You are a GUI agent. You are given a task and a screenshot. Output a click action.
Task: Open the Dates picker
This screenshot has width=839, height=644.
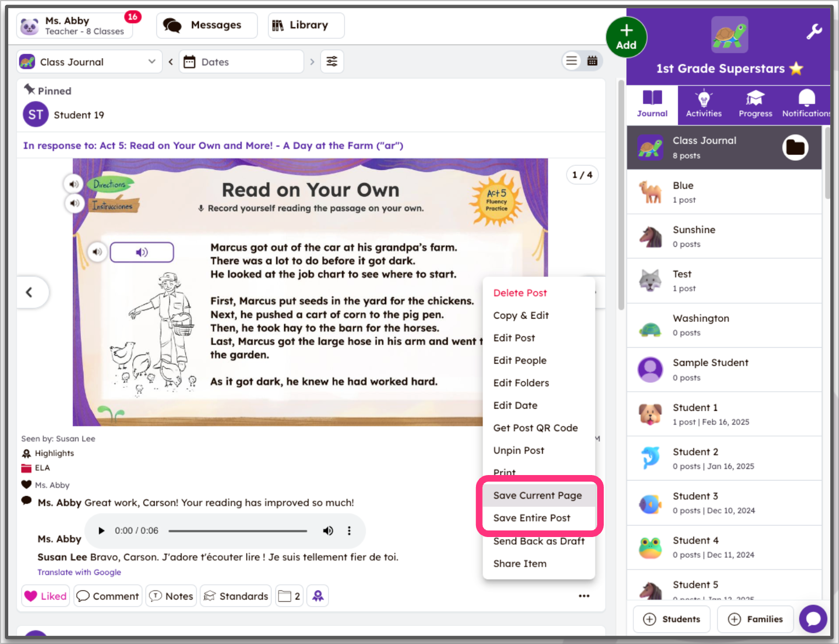point(241,61)
